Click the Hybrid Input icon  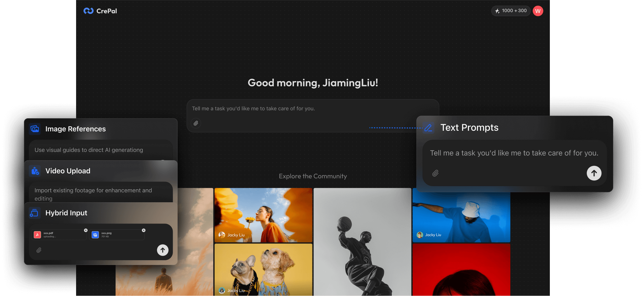coord(35,213)
